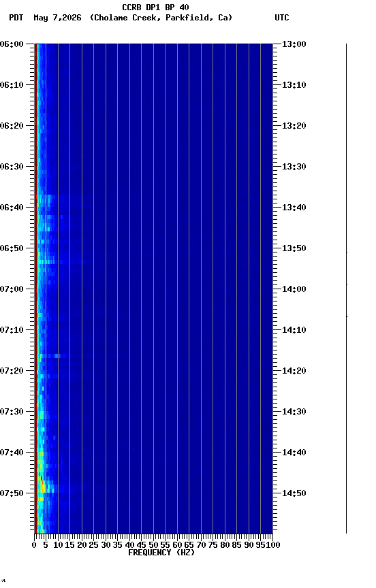
Task: Click the title text 'CCRB DP1 BP 40'
Action: click(x=155, y=7)
